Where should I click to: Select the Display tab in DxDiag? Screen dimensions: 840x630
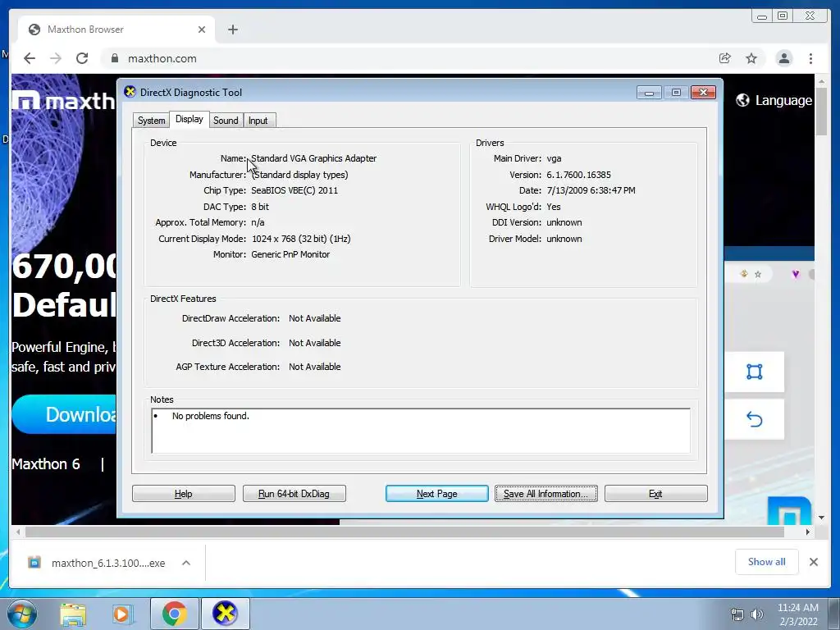189,119
